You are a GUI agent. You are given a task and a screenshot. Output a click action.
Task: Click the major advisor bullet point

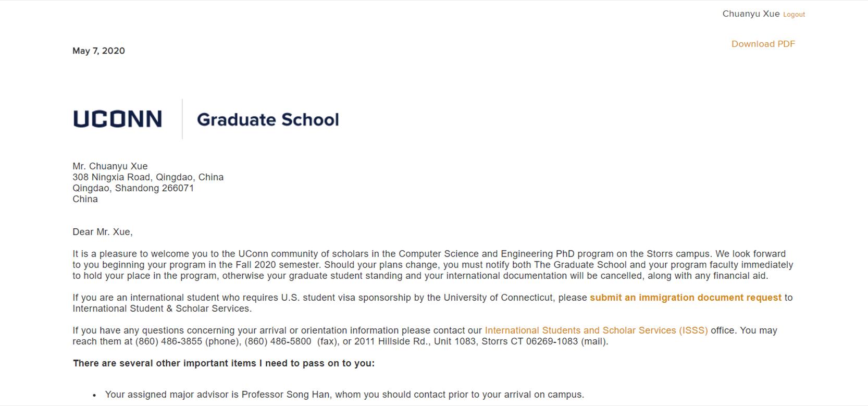(344, 395)
